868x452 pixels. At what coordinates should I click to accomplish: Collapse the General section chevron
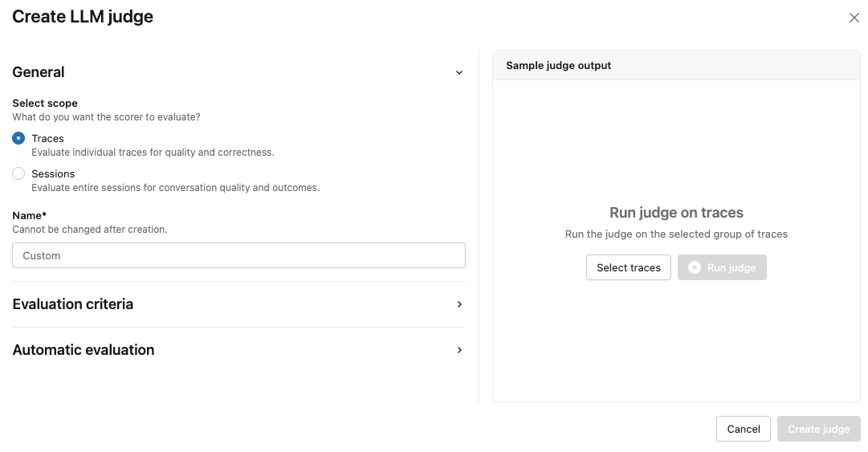(459, 72)
